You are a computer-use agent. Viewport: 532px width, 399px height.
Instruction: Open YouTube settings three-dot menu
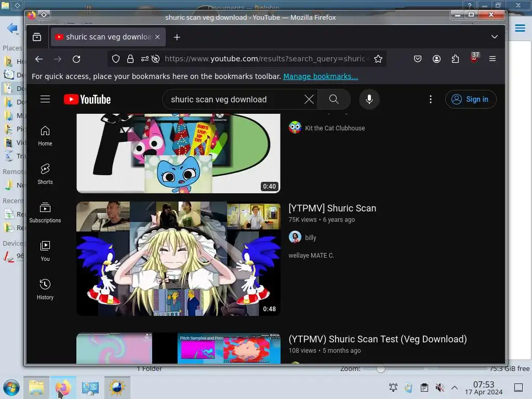pos(431,99)
